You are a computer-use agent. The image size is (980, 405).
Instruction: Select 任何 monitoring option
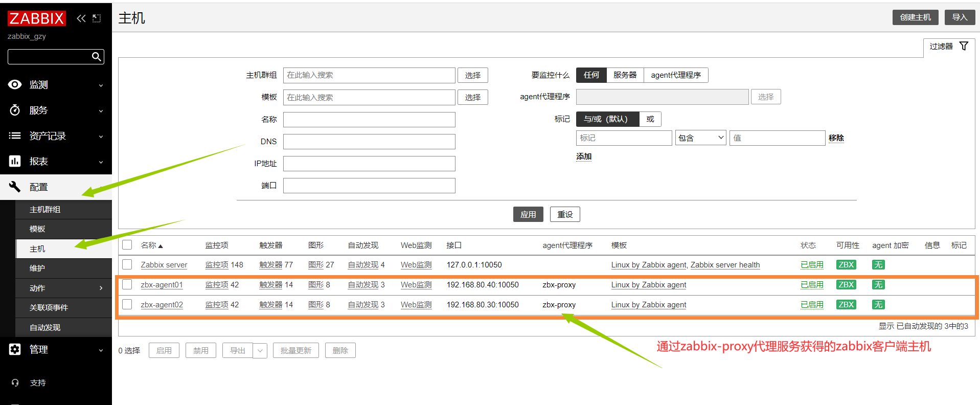[591, 75]
